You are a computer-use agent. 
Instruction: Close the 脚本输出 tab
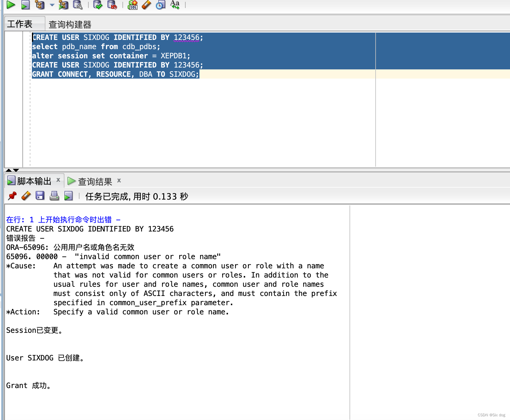tap(58, 180)
